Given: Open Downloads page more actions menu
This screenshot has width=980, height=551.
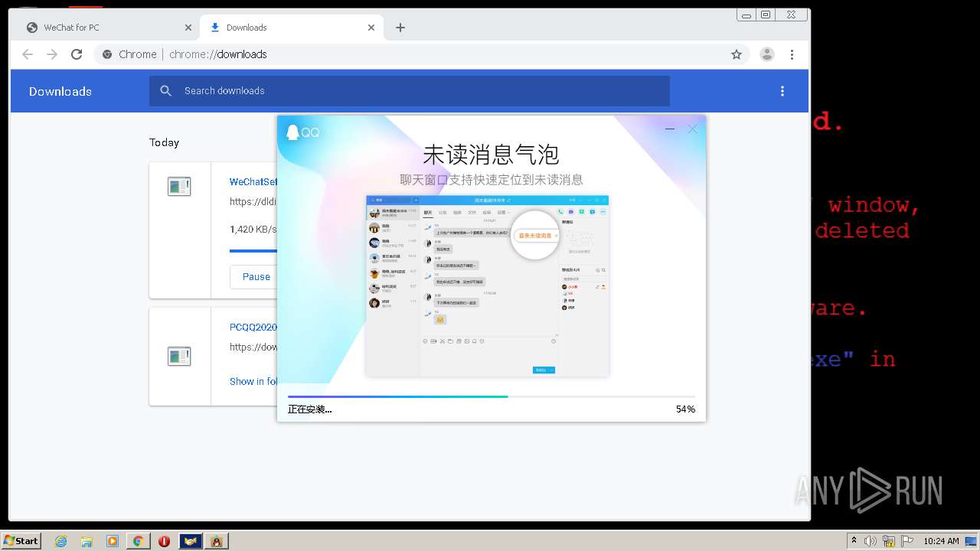Looking at the screenshot, I should (x=782, y=91).
